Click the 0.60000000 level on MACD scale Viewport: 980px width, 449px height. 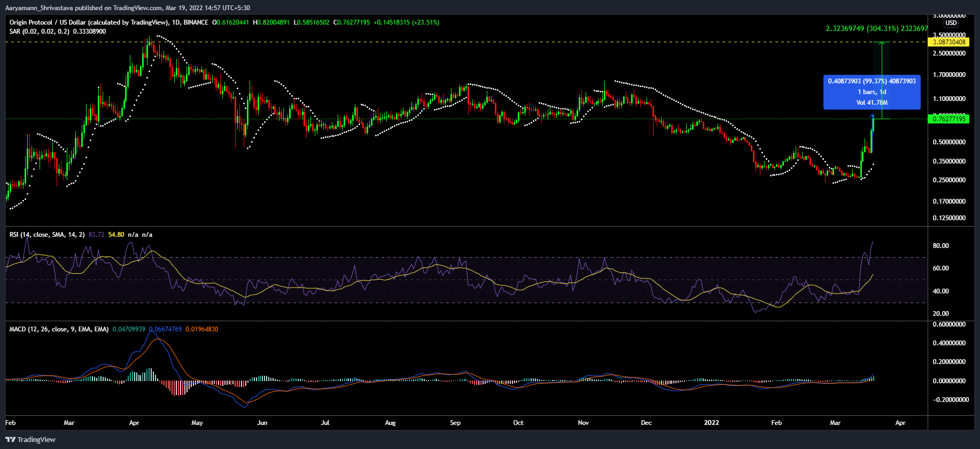tap(948, 324)
